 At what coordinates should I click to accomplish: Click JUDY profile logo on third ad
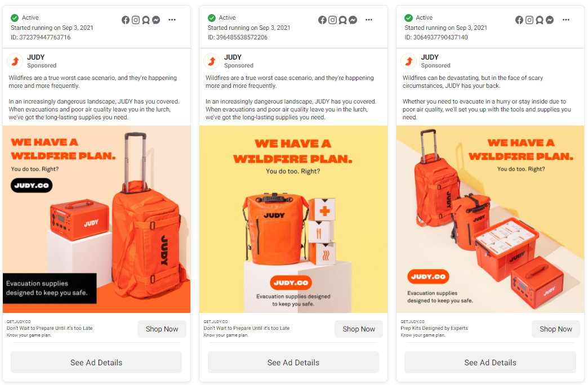click(x=409, y=61)
